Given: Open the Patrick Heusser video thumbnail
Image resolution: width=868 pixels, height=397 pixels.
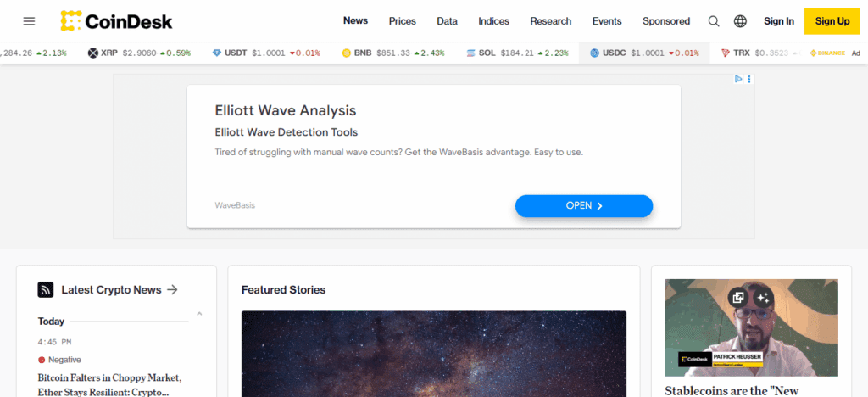Looking at the screenshot, I should click(x=751, y=327).
